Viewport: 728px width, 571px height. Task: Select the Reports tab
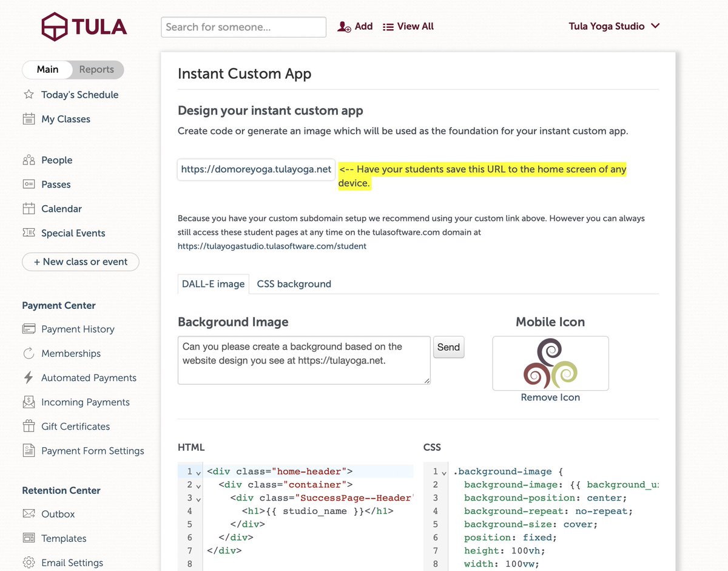(x=96, y=69)
